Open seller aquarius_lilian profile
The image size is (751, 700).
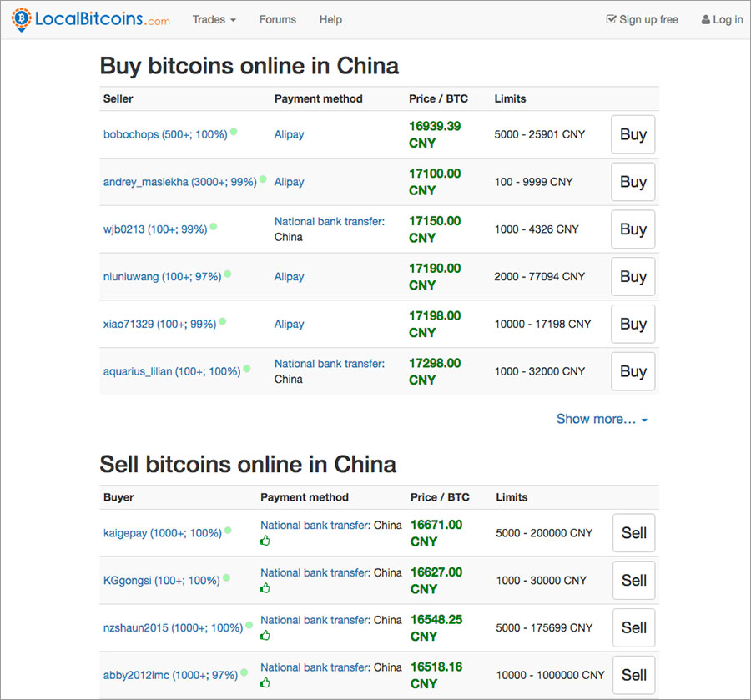(x=172, y=371)
